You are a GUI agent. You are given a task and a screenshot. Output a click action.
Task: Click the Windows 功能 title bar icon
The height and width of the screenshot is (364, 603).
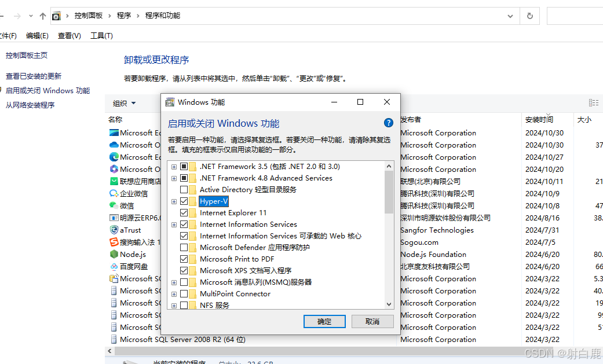(x=170, y=102)
